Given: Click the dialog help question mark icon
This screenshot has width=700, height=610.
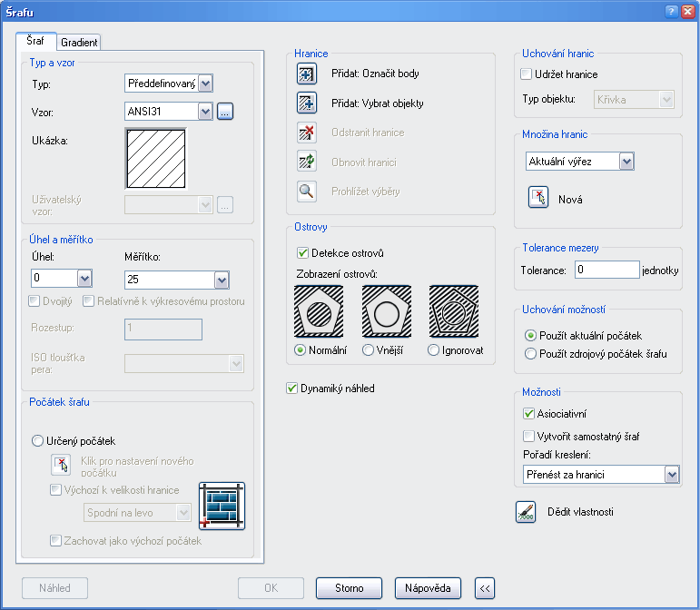Looking at the screenshot, I should [672, 10].
